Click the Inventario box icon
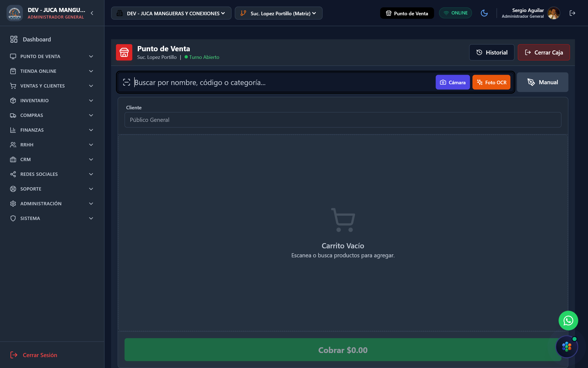Viewport: 588px width, 368px height. coord(13,101)
